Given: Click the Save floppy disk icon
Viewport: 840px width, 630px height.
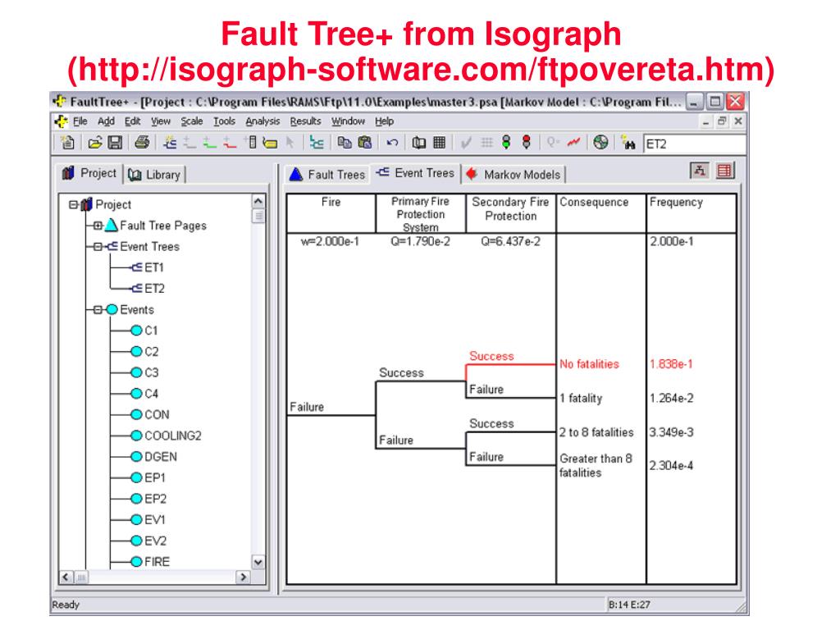Looking at the screenshot, I should tap(115, 143).
